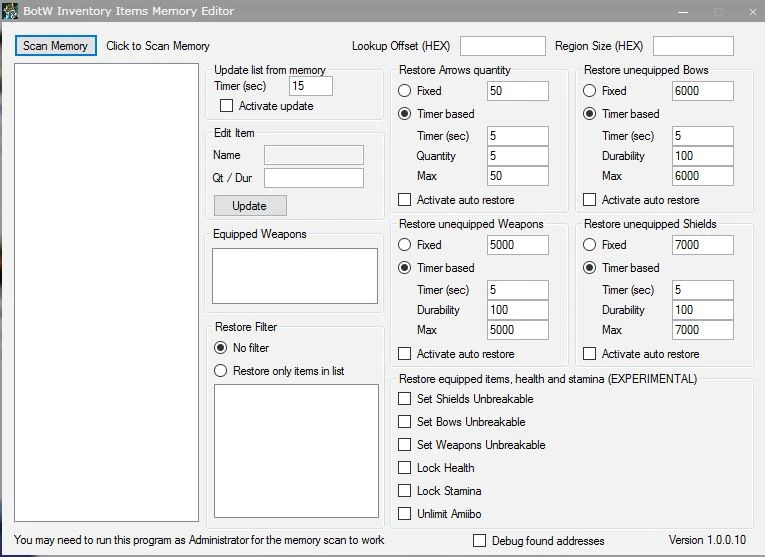
Task: Click the Equipped Weapons list box
Action: click(295, 276)
